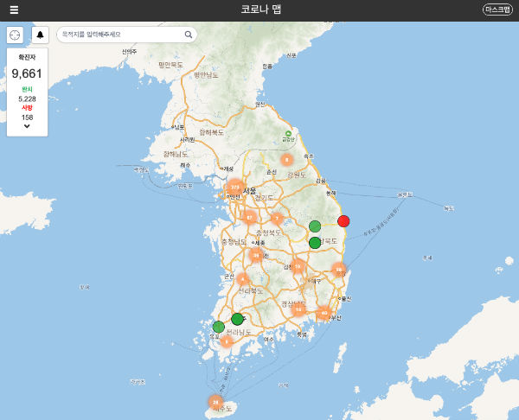519x420 pixels.
Task: Open the hamburger menu
Action: point(14,10)
